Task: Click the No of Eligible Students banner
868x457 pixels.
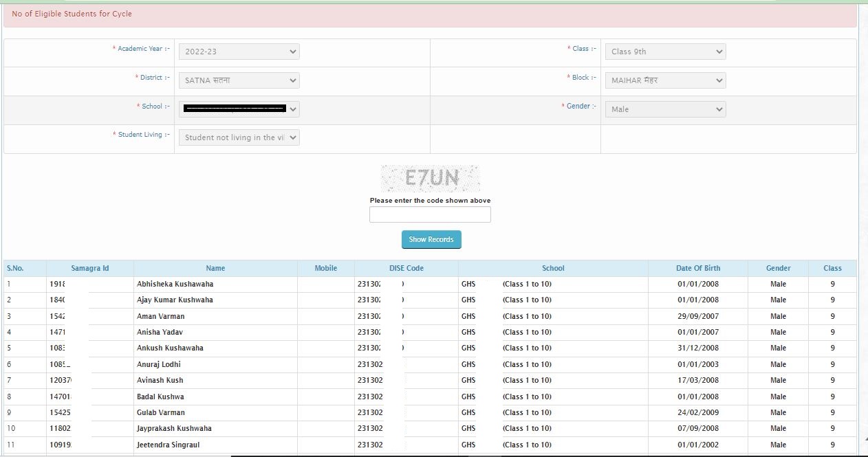Action: pos(430,14)
